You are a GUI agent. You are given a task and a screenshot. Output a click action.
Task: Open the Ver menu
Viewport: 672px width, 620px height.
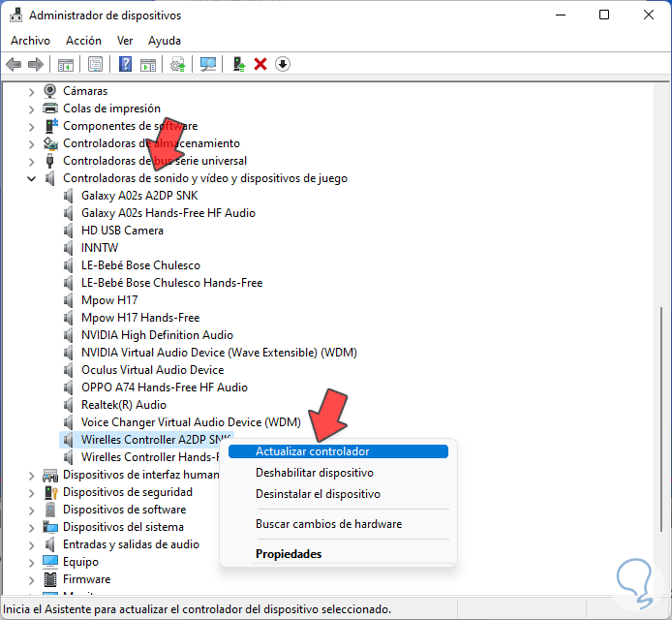click(125, 41)
